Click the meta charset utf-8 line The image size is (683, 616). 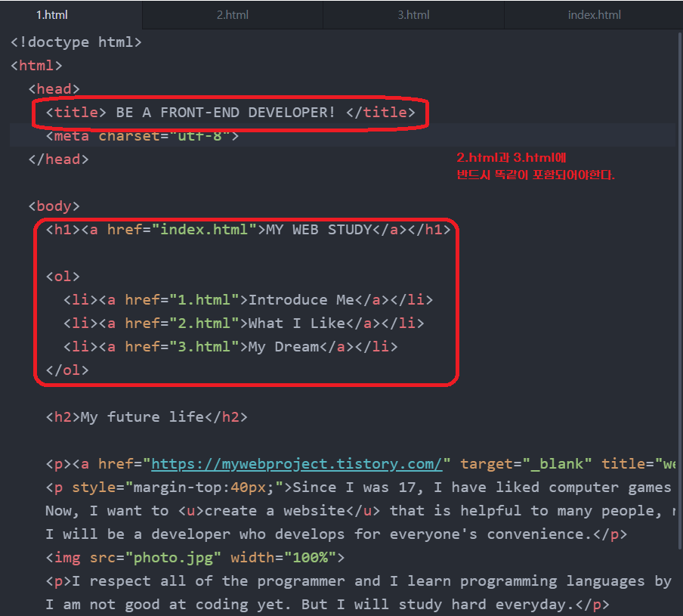(x=143, y=136)
